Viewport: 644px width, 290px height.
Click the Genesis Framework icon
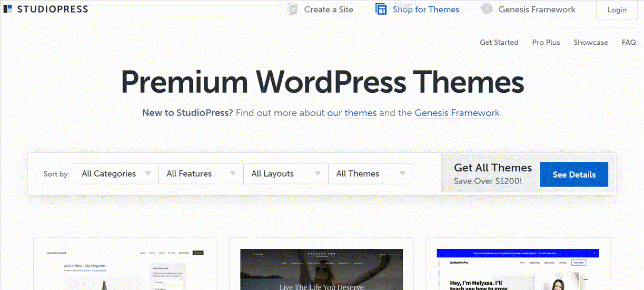pos(487,9)
